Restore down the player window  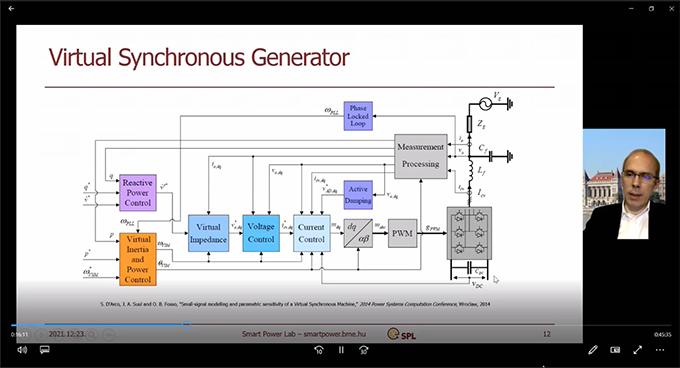651,8
